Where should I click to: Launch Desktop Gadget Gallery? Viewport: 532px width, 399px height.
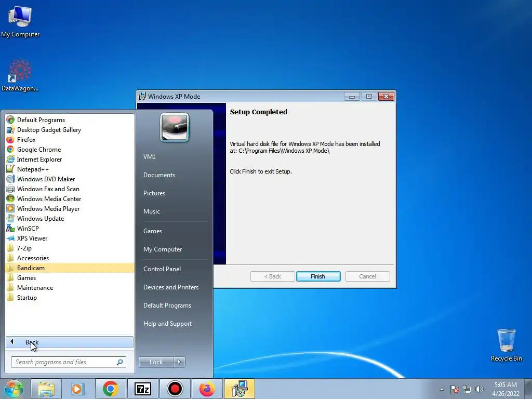point(70,129)
